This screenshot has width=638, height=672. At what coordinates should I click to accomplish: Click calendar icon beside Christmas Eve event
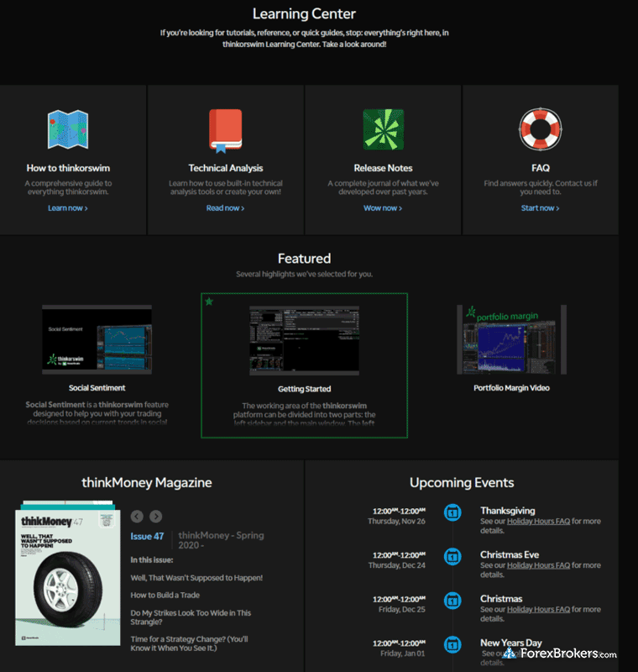[452, 557]
